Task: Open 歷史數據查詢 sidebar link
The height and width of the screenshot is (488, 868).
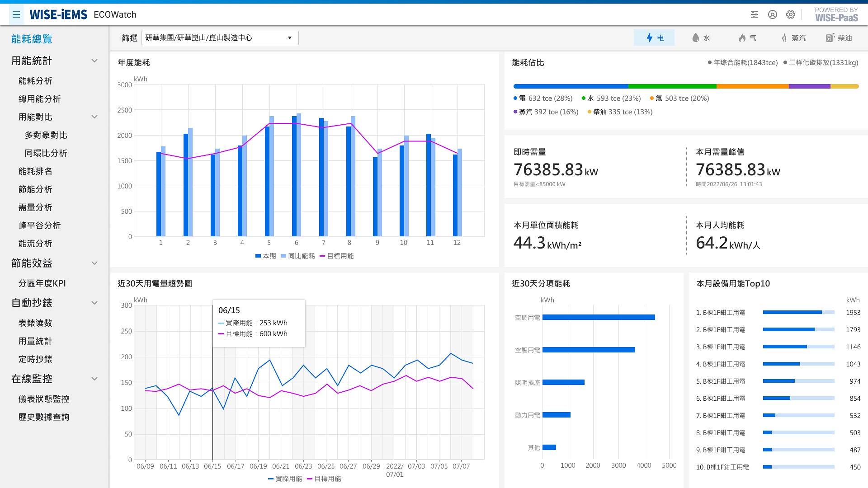Action: click(44, 417)
